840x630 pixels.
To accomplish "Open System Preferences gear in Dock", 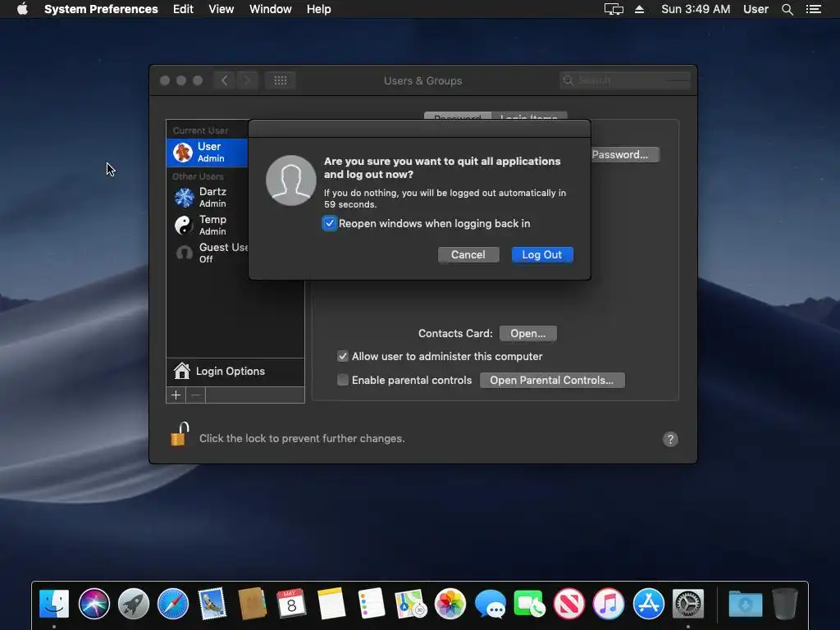I will 688,604.
